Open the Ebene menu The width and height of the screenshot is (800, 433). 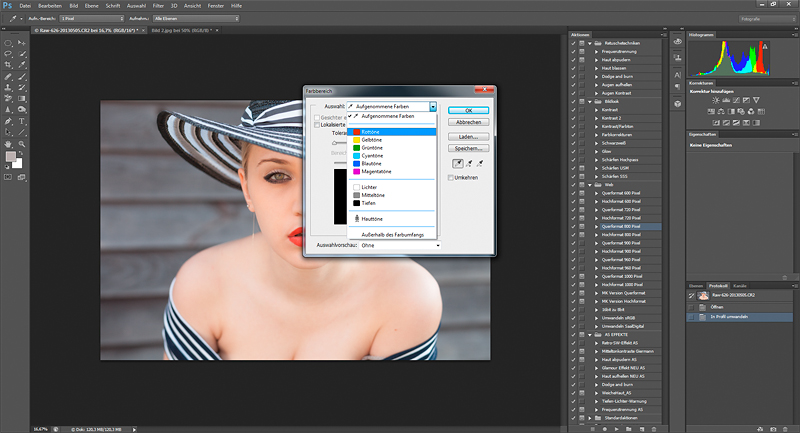(x=91, y=6)
